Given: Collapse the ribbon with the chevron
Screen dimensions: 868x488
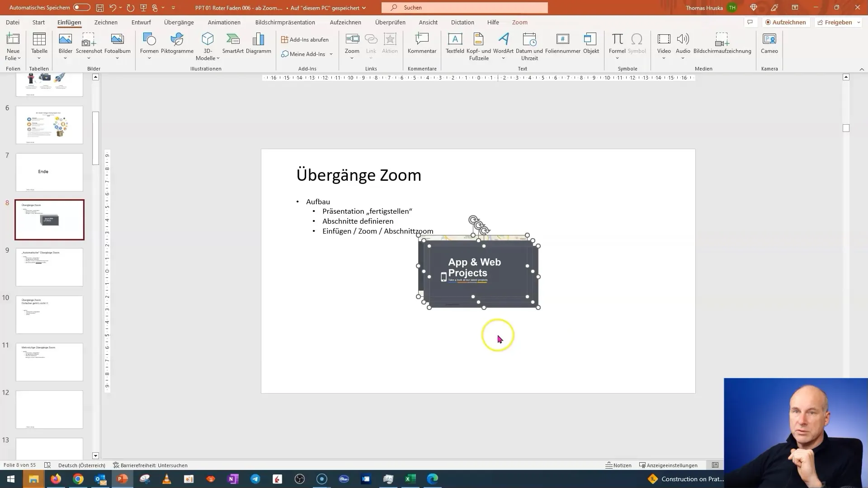Looking at the screenshot, I should coord(862,69).
